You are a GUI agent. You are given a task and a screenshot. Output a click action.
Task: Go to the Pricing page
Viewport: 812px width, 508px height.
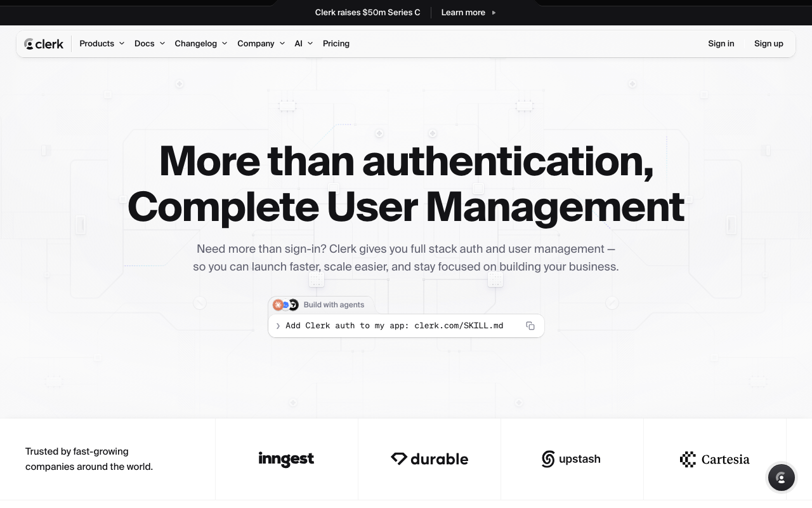tap(336, 44)
